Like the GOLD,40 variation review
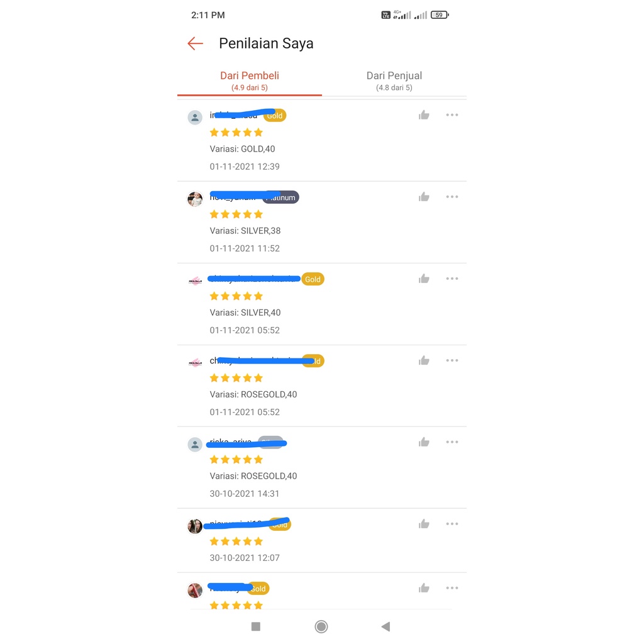Image resolution: width=644 pixels, height=644 pixels. [x=424, y=115]
